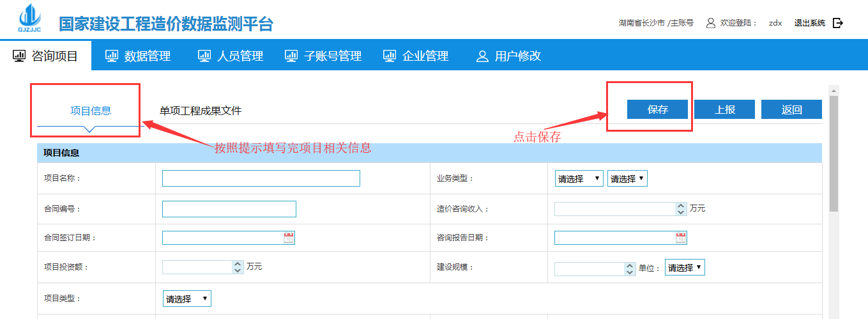
Task: Increase 建设规模 value with up arrow
Action: (628, 265)
